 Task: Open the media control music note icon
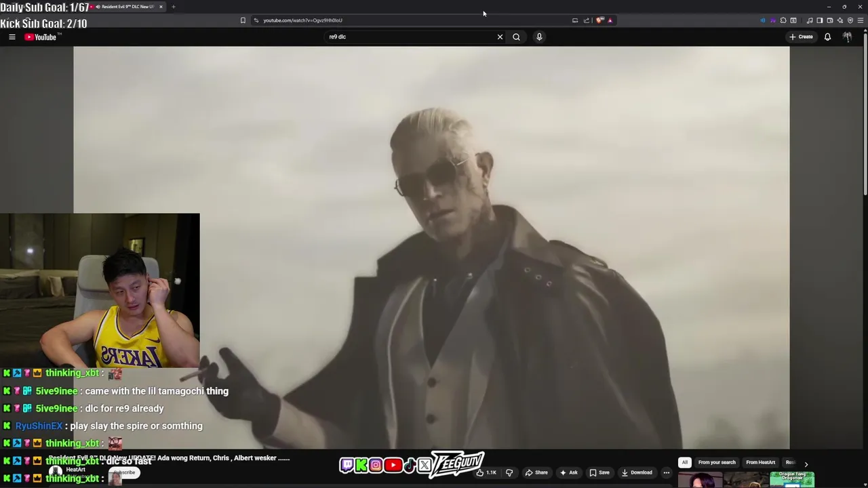point(809,20)
